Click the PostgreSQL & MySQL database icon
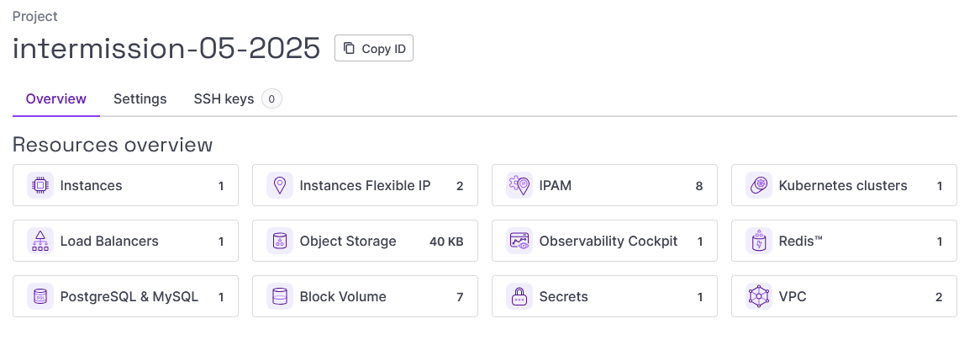The width and height of the screenshot is (980, 340). point(40,296)
